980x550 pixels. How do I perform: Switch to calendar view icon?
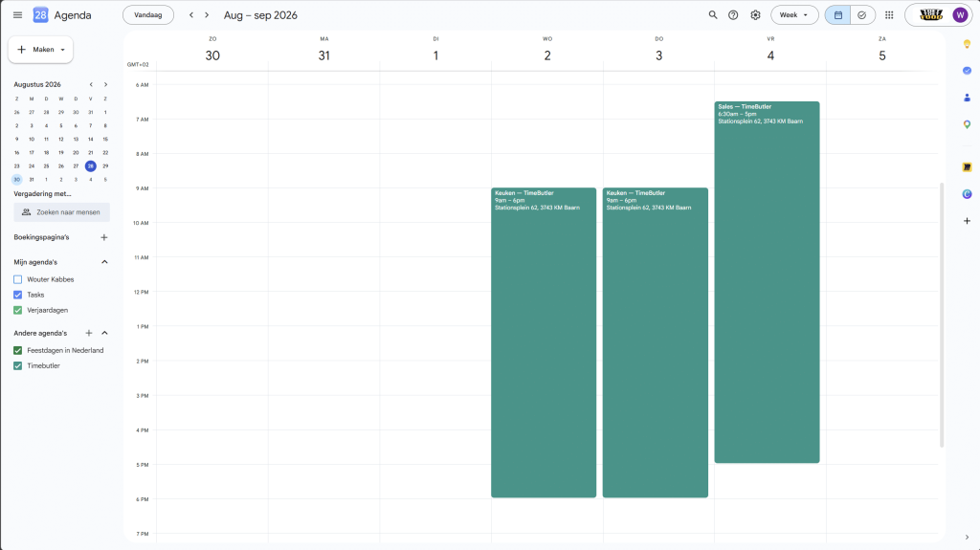point(838,15)
